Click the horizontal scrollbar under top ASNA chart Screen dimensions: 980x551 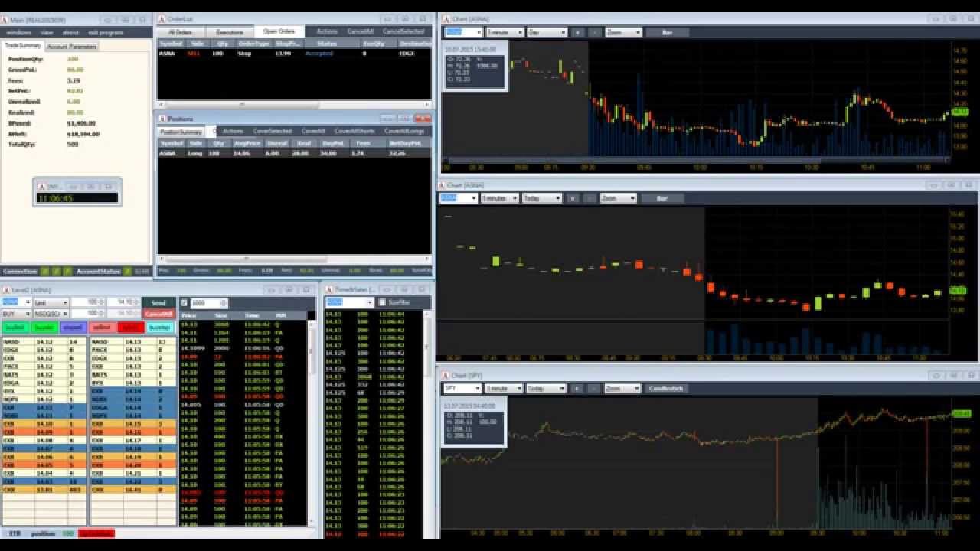click(696, 161)
